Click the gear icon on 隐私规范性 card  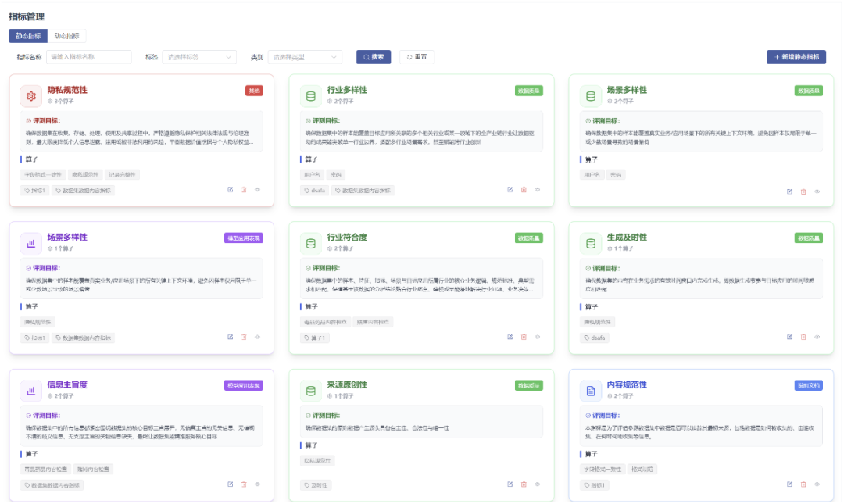click(x=30, y=95)
